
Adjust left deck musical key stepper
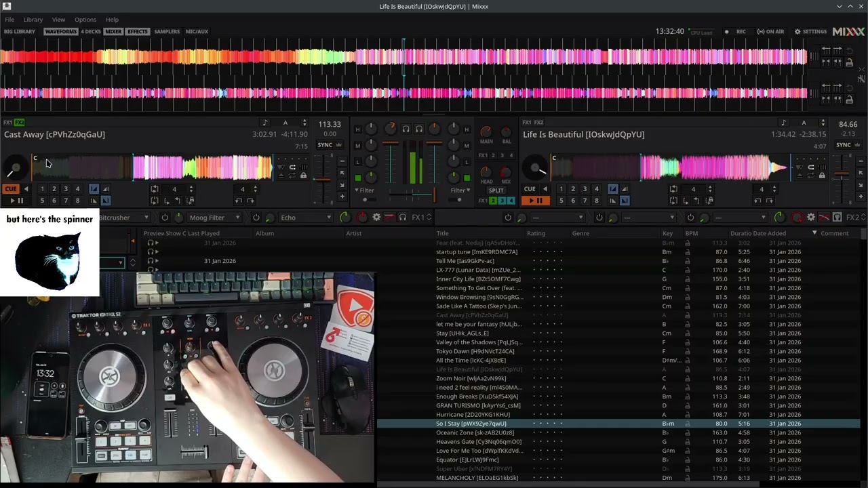(304, 123)
